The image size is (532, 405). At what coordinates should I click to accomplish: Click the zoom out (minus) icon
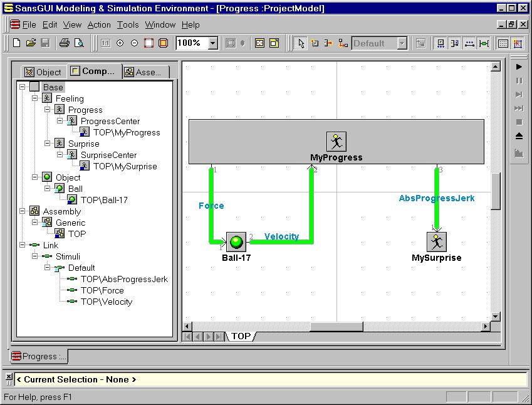click(x=134, y=43)
